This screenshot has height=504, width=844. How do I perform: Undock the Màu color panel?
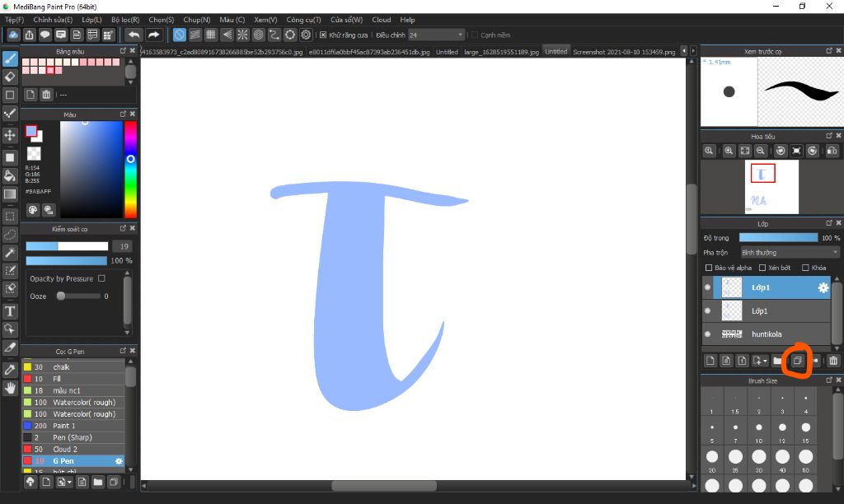(x=123, y=114)
